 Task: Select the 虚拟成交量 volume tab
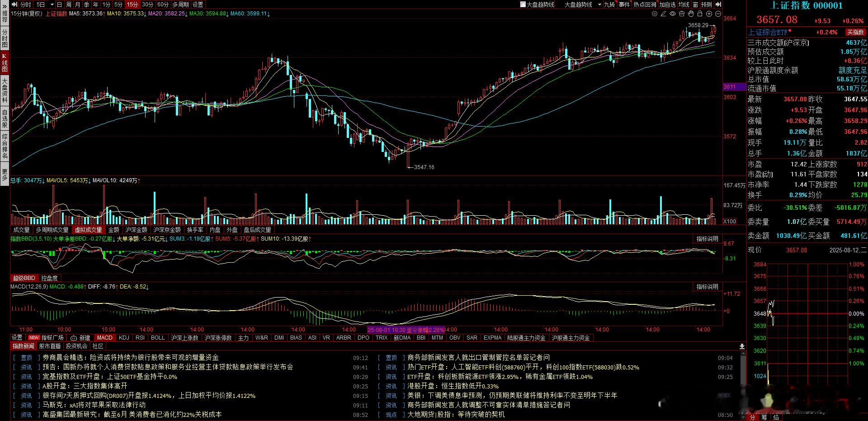[x=89, y=230]
